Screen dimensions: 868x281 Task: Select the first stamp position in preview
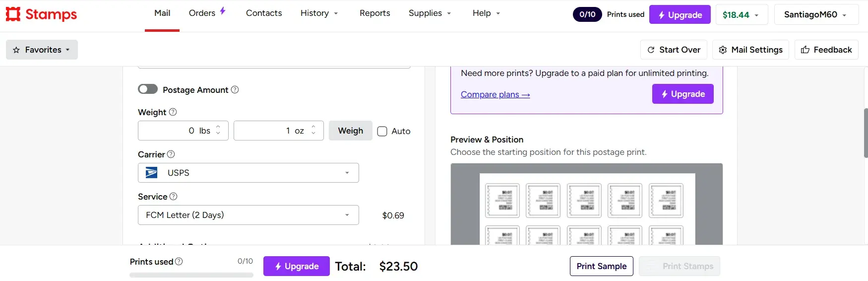tap(502, 201)
